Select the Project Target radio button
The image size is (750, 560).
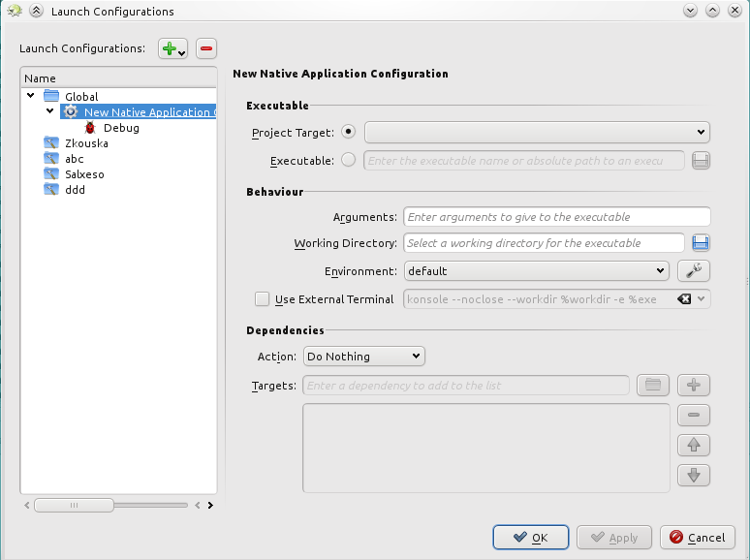(349, 132)
